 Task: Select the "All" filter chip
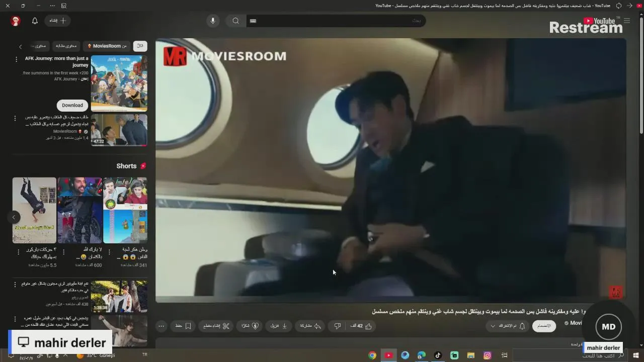tap(140, 46)
